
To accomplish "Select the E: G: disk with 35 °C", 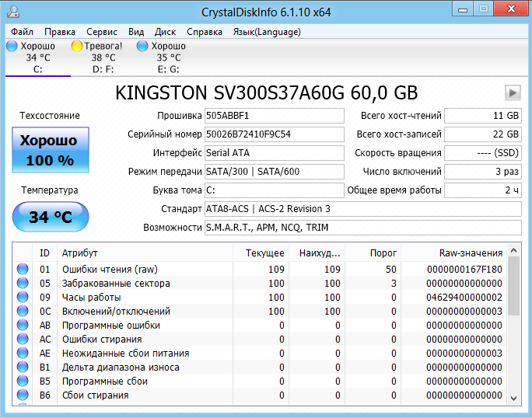I will 168,57.
